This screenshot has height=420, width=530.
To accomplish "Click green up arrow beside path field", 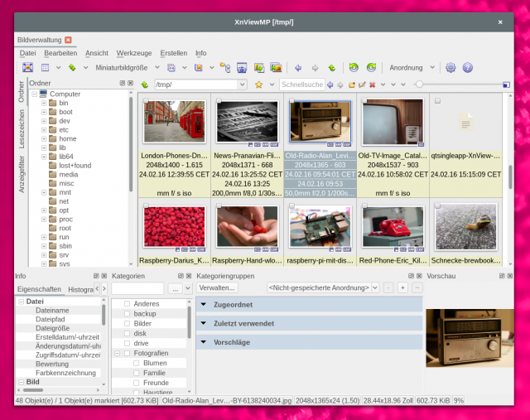I will [x=145, y=84].
